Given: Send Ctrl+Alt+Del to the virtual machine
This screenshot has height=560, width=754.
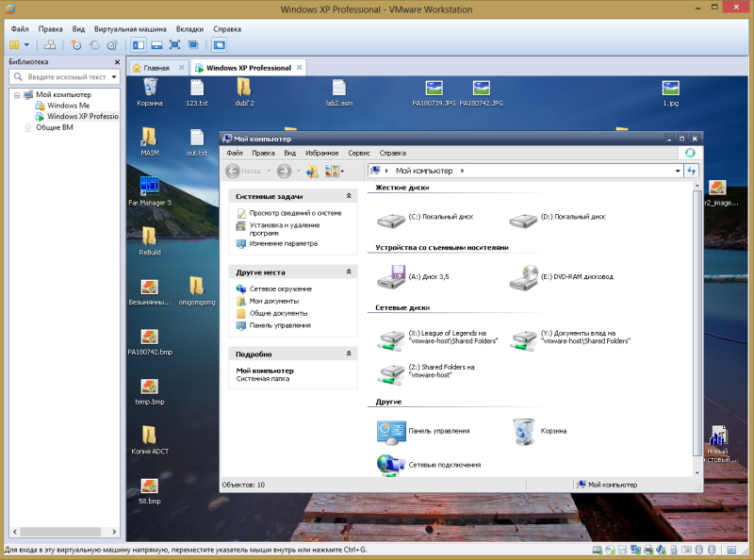Looking at the screenshot, I should (x=50, y=44).
